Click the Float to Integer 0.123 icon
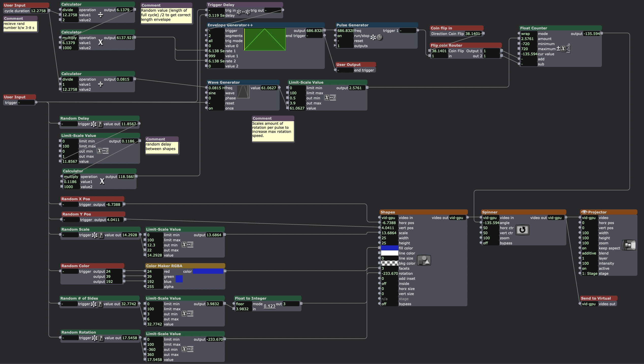The image size is (644, 364). pos(269,306)
